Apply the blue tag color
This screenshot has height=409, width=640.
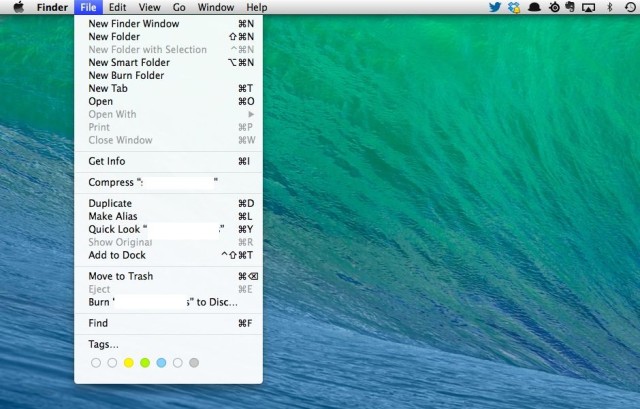pyautogui.click(x=161, y=362)
